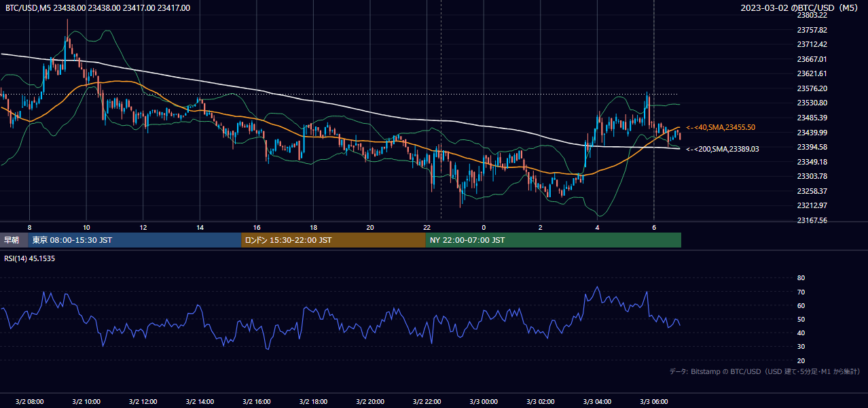868x408 pixels.
Task: Click the 3/2 14:00 time label
Action: 200,401
